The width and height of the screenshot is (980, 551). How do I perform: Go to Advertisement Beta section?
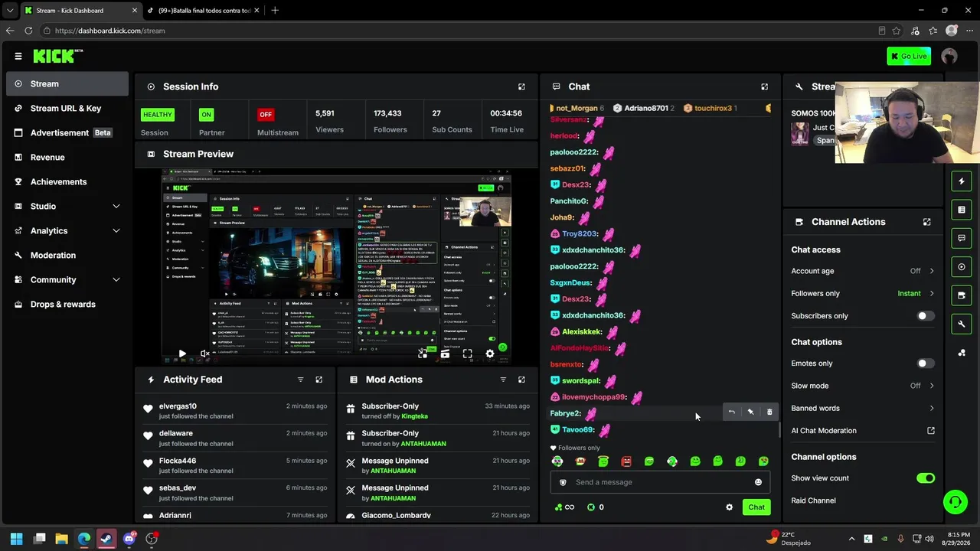[x=67, y=132]
